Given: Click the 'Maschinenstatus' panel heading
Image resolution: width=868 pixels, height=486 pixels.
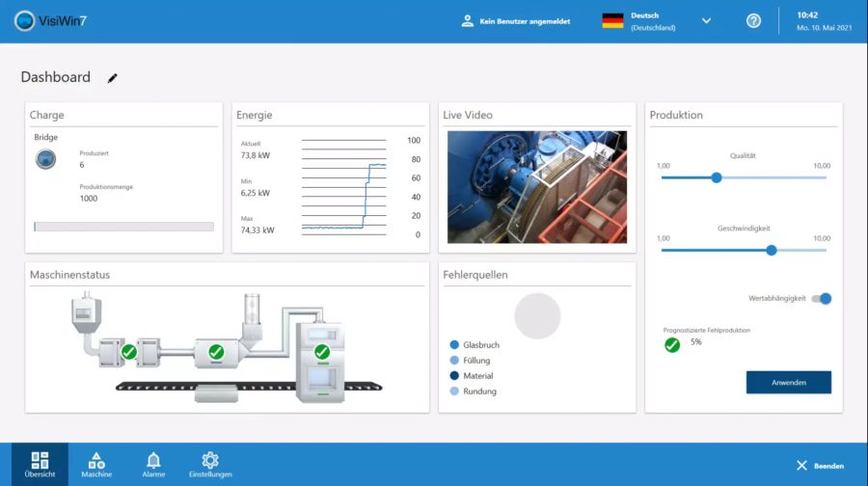Looking at the screenshot, I should point(69,275).
